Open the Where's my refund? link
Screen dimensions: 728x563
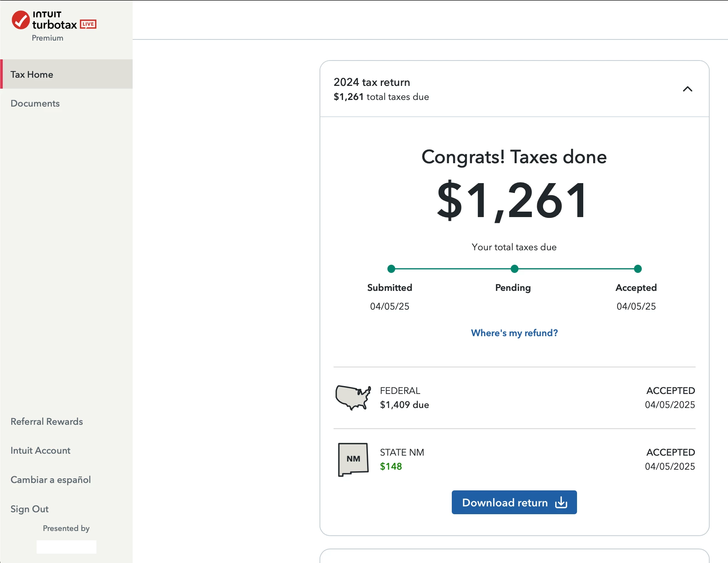pos(514,333)
